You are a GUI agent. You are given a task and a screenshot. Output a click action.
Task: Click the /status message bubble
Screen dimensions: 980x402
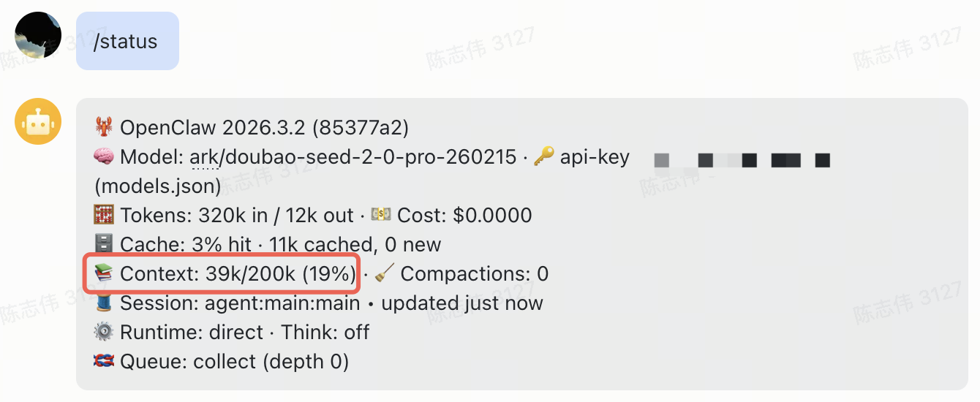(127, 41)
